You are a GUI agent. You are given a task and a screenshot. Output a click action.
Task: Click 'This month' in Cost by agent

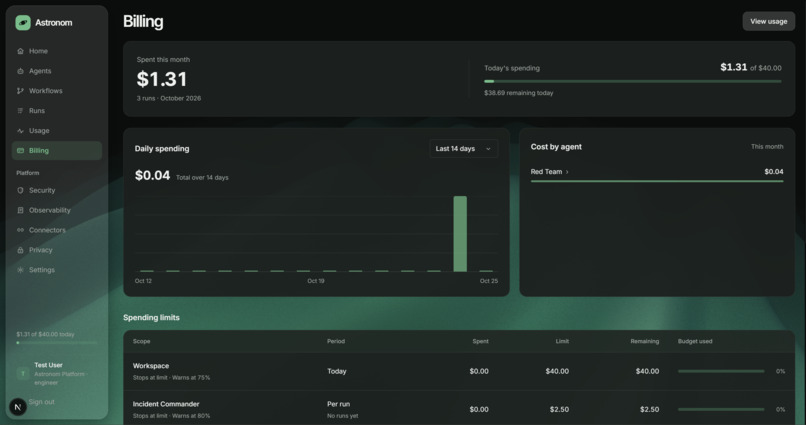pos(767,147)
